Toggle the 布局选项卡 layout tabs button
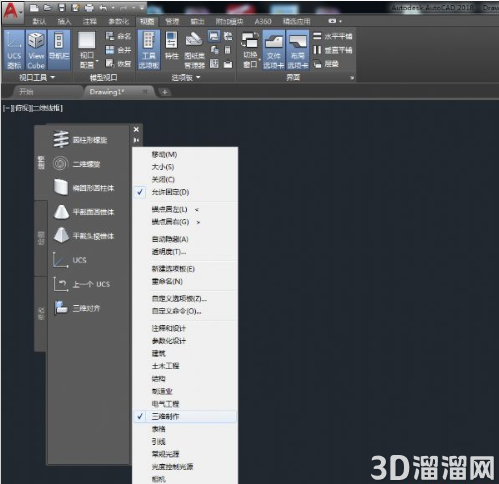The width and height of the screenshot is (499, 484). coord(298,50)
